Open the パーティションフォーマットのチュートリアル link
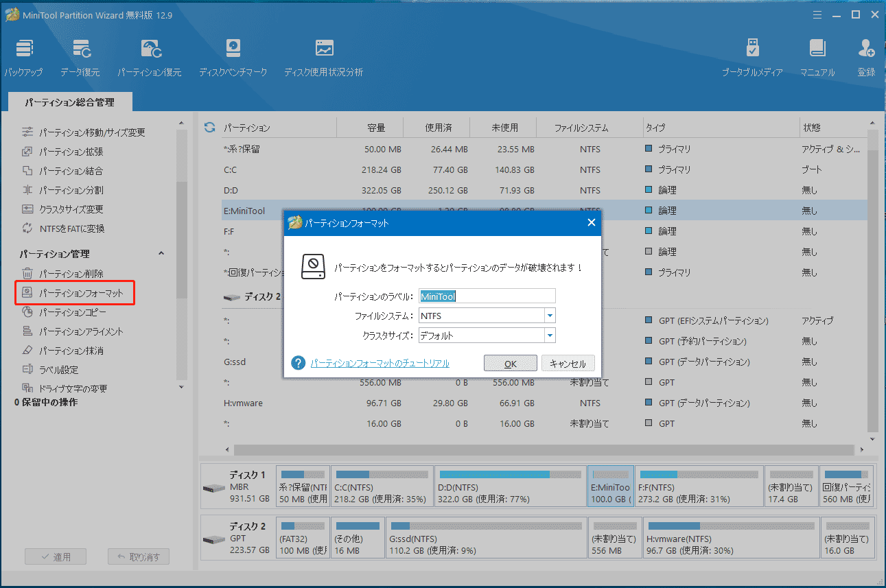 380,364
